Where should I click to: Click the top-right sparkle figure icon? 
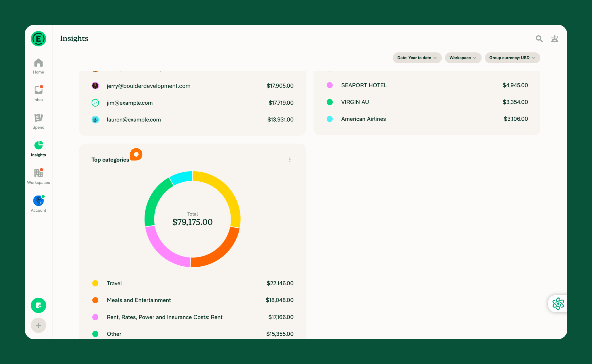pos(555,39)
